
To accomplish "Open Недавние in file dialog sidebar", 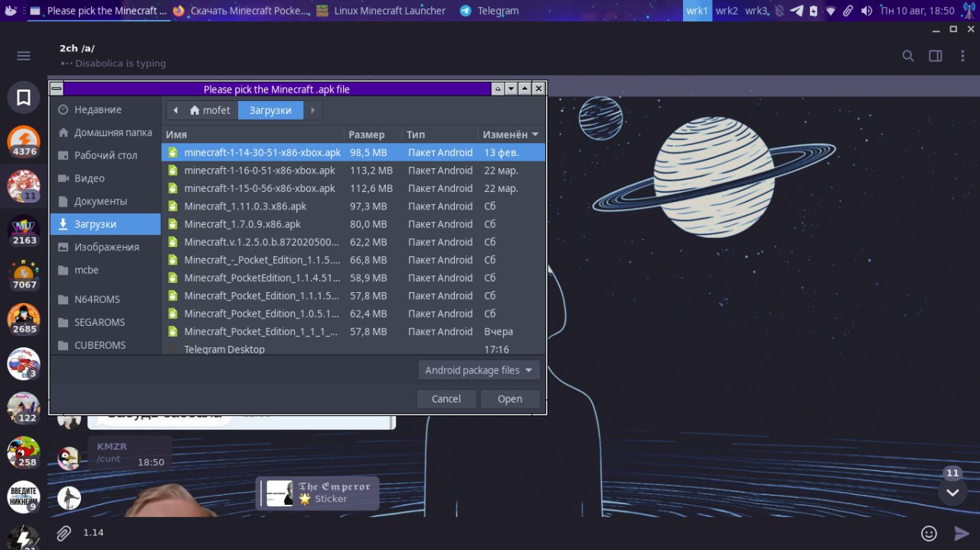I will [106, 109].
